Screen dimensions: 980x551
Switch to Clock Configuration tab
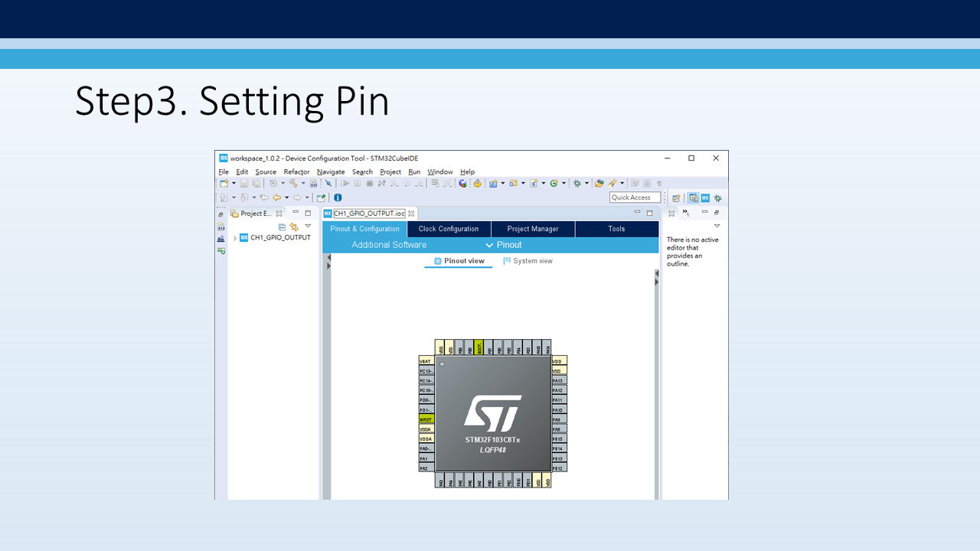pos(449,229)
